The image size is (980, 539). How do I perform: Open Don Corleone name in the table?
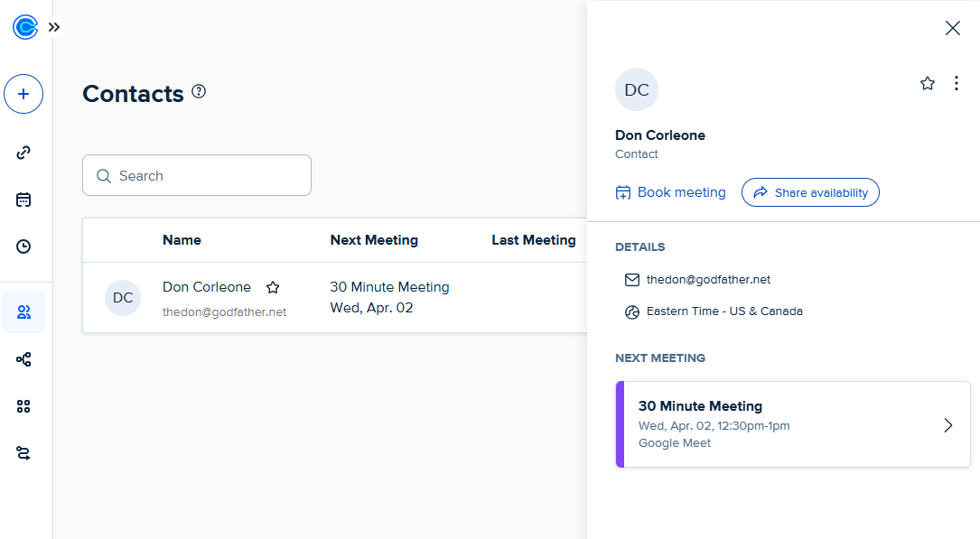(207, 287)
